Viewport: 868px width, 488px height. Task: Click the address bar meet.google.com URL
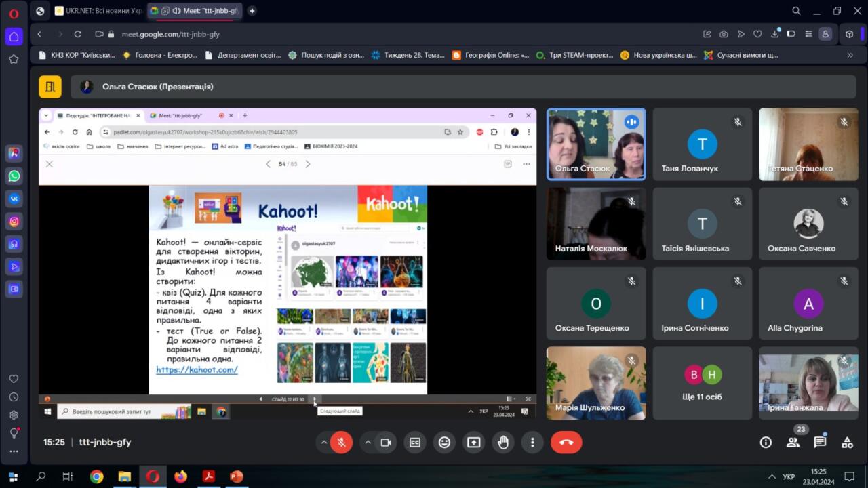coord(171,34)
